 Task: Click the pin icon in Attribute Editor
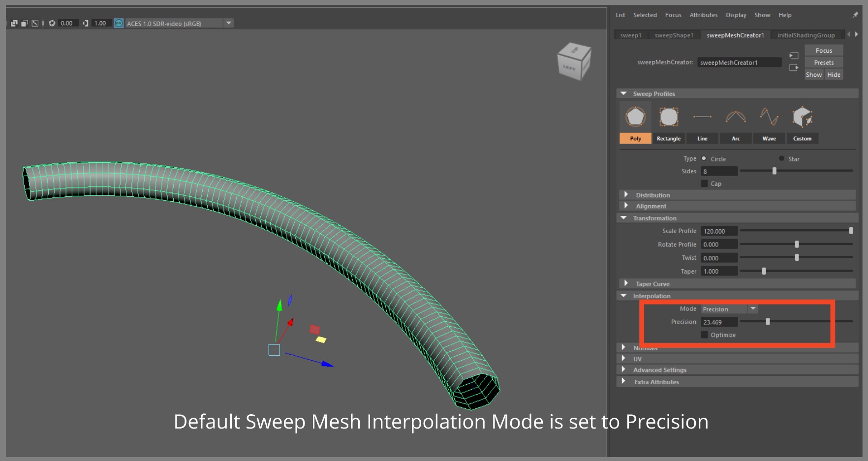coord(855,15)
